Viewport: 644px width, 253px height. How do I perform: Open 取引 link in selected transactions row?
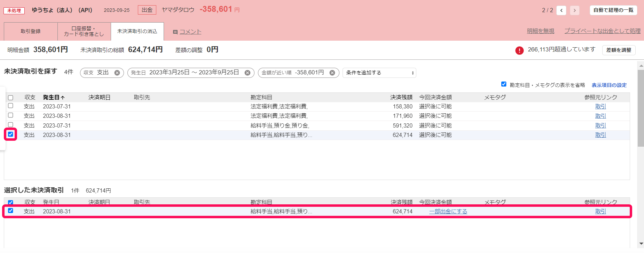600,211
